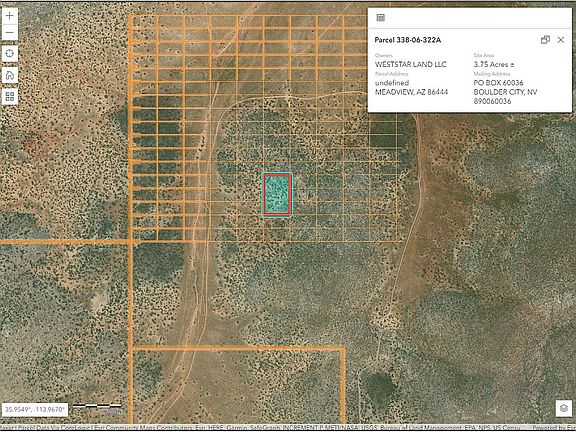Return to the default home map view
This screenshot has height=432, width=576.
[x=10, y=75]
